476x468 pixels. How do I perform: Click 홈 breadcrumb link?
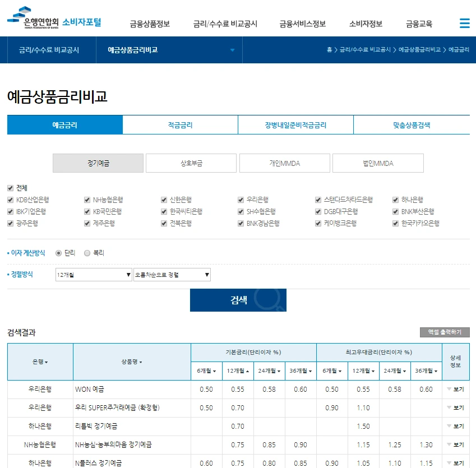(329, 50)
